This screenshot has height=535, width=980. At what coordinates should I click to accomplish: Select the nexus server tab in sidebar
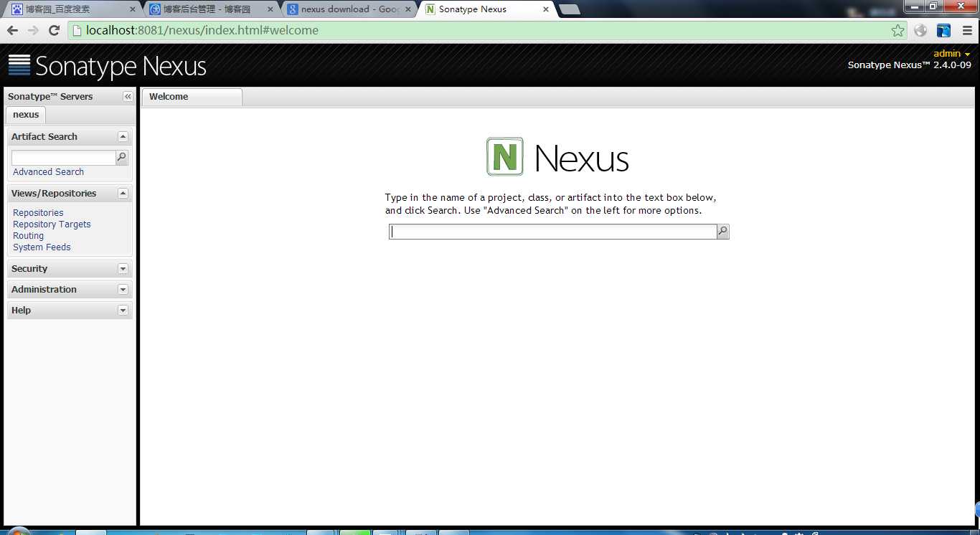26,115
